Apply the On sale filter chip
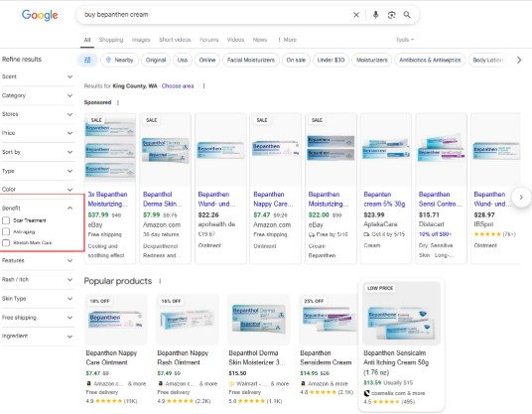This screenshot has height=414, width=532. tap(296, 60)
